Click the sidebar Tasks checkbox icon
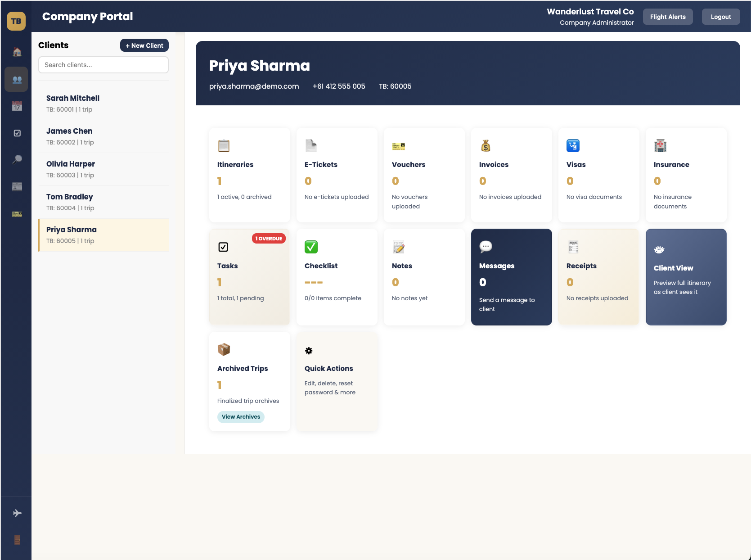The height and width of the screenshot is (560, 751). tap(16, 133)
